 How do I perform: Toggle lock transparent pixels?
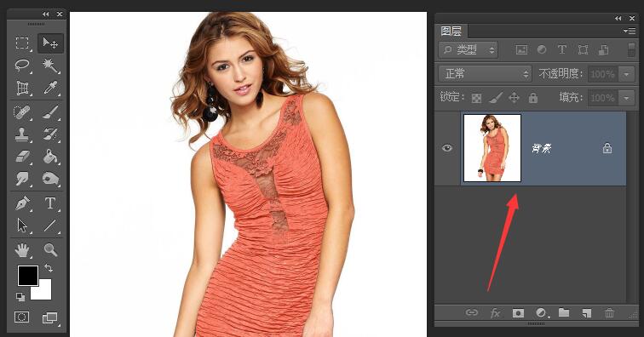[x=476, y=98]
